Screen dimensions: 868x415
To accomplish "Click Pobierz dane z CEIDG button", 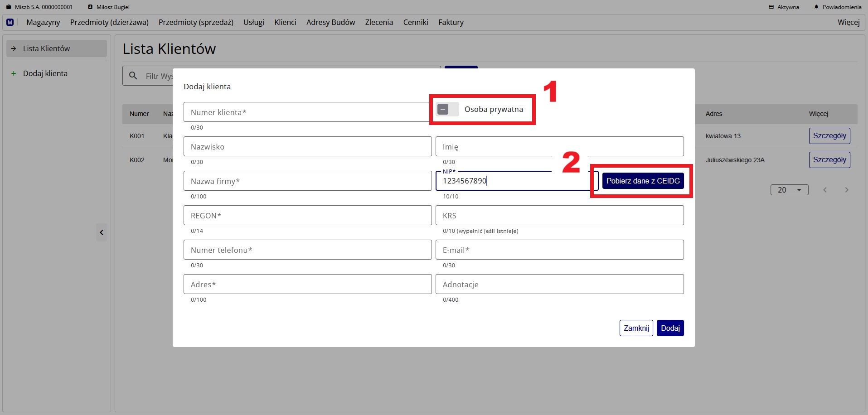I will click(643, 181).
